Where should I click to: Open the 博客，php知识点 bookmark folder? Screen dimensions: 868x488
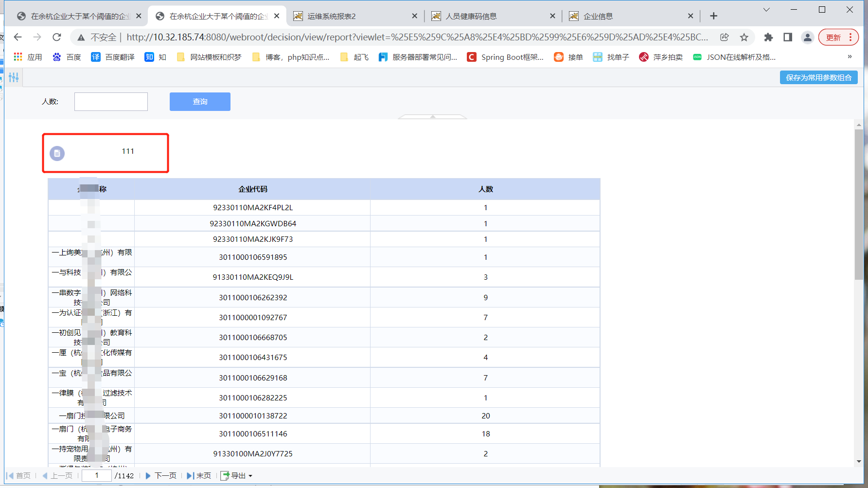pos(291,57)
